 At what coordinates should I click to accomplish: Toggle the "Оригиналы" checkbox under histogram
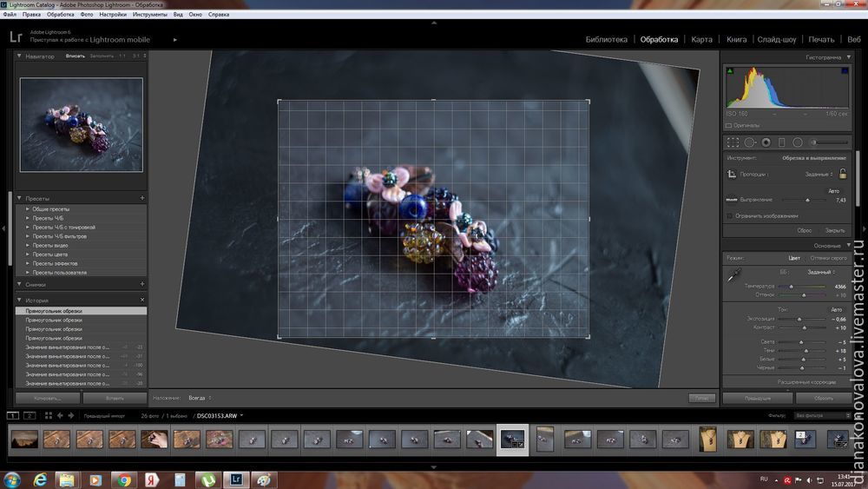tap(727, 125)
